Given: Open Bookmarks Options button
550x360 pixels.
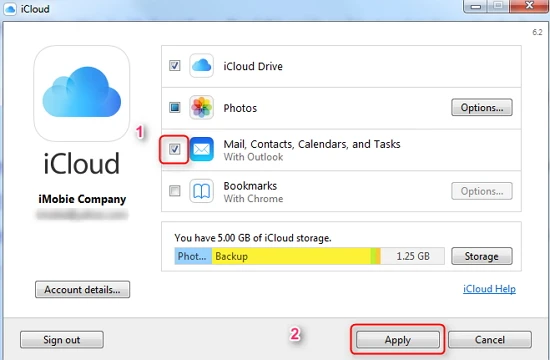Looking at the screenshot, I should click(482, 191).
